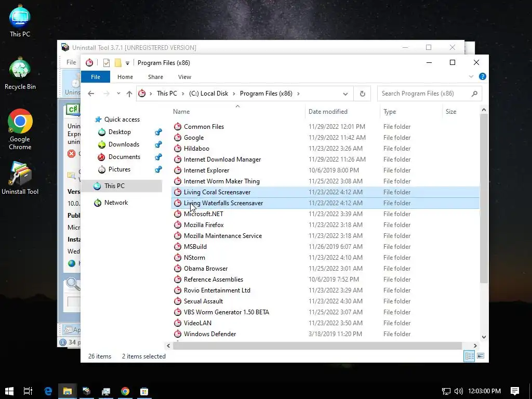Select Desktop in the navigation pane

pyautogui.click(x=119, y=132)
